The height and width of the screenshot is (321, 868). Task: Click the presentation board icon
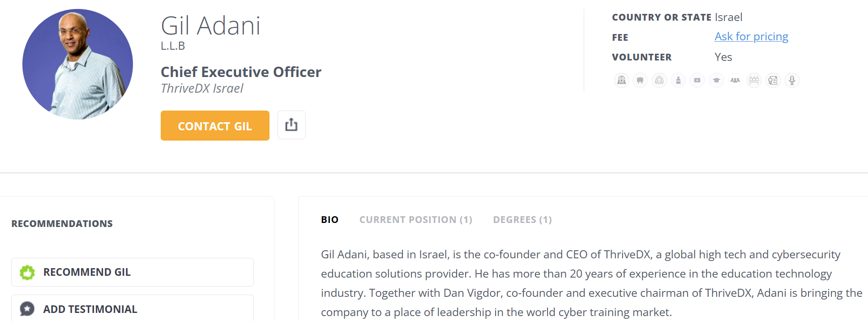640,80
